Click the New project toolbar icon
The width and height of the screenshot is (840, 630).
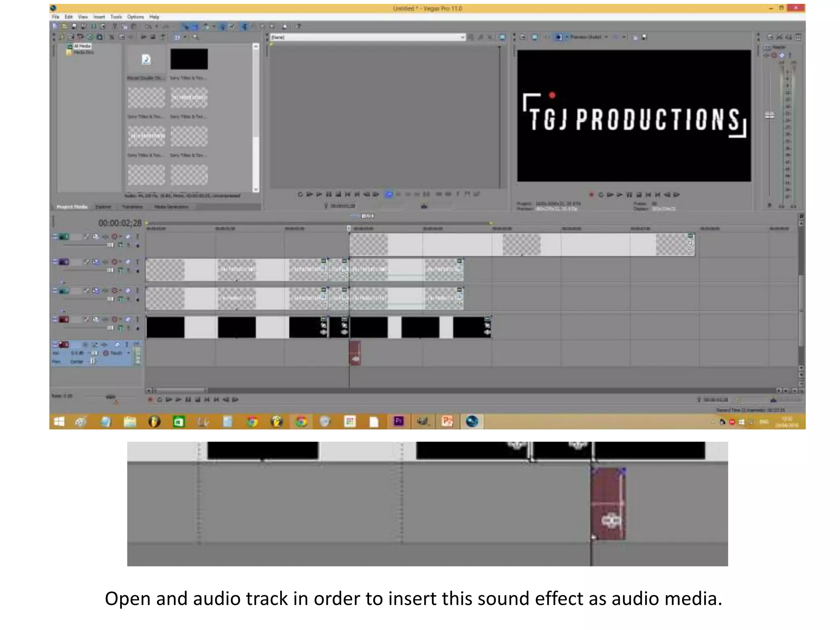pos(55,26)
